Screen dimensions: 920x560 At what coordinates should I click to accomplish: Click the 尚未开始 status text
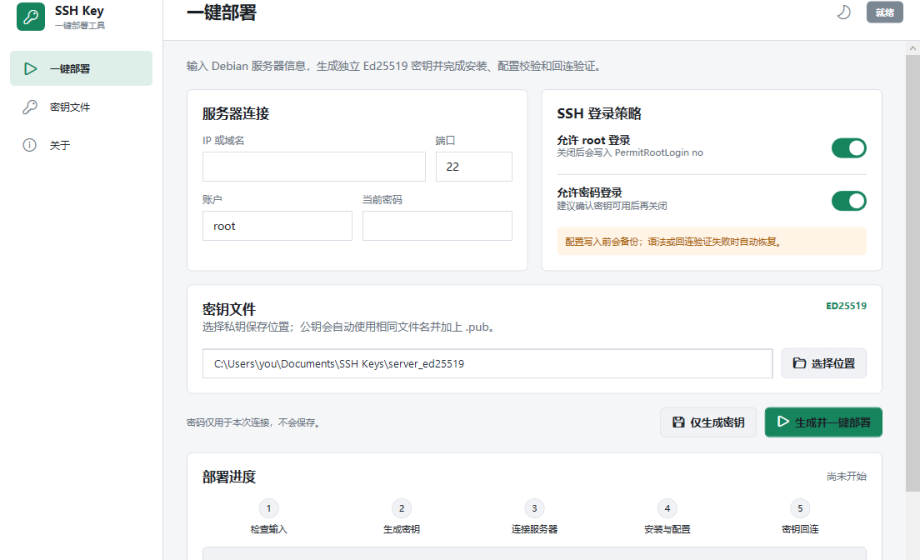(x=847, y=477)
